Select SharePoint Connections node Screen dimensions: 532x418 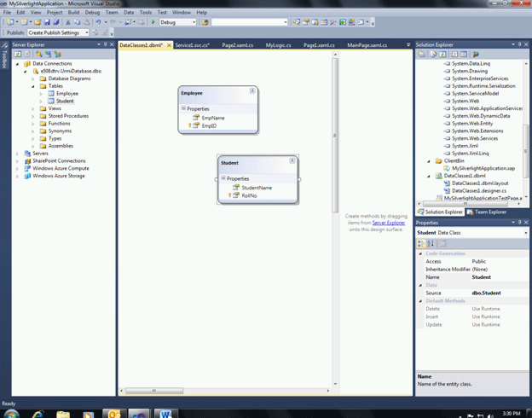coord(59,161)
